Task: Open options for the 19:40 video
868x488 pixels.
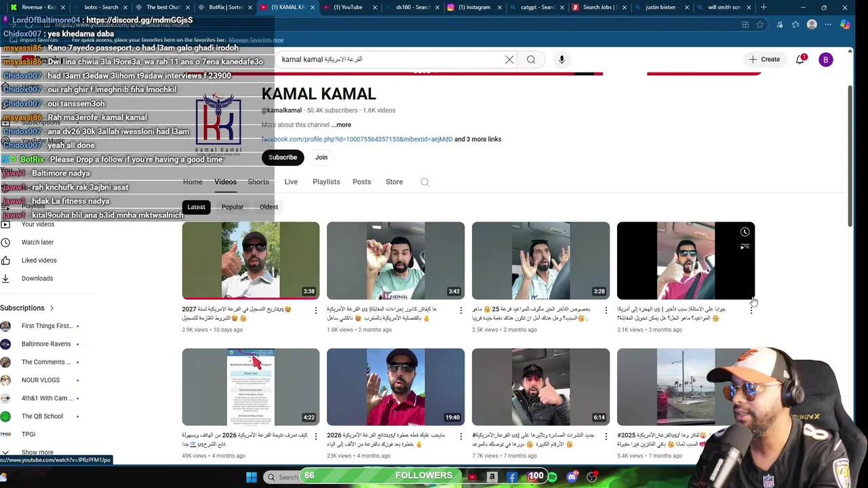Action: pos(460,437)
